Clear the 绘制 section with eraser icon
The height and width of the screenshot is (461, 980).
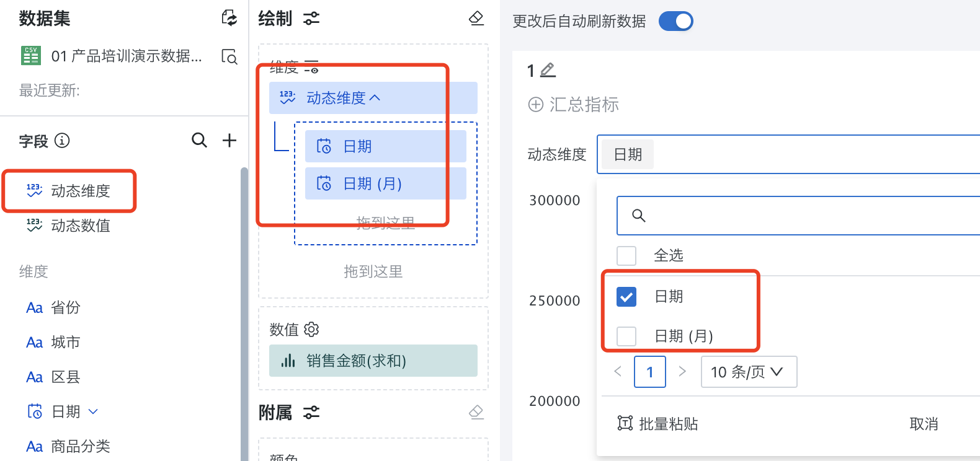tap(476, 19)
